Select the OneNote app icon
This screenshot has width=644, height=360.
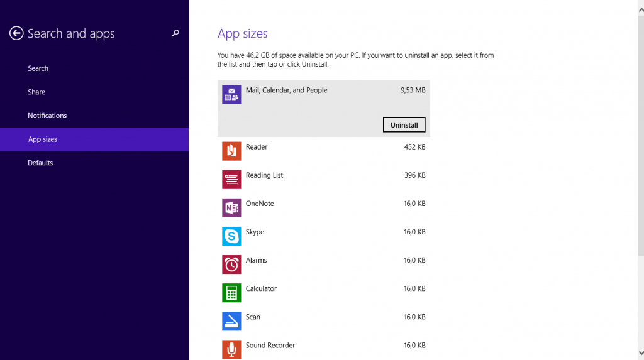pos(231,208)
